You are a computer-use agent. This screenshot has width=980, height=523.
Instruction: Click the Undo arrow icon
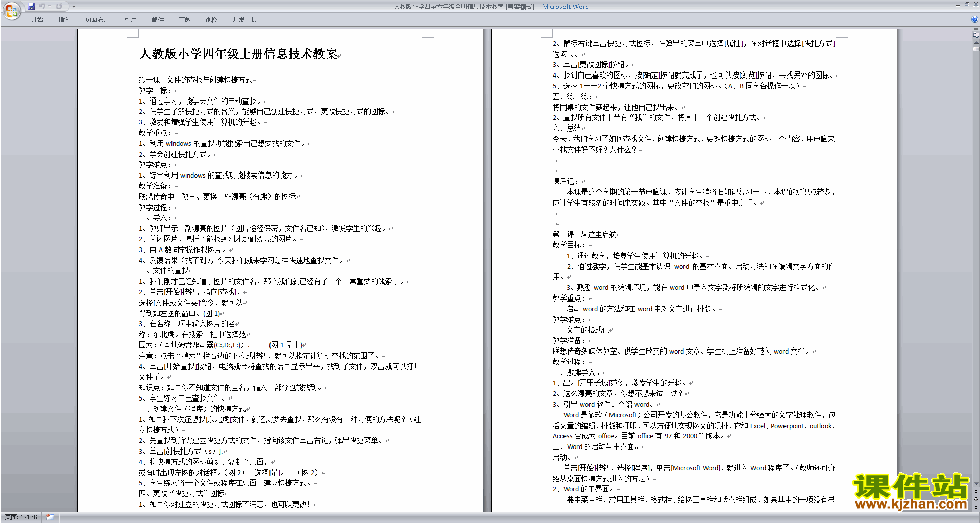coord(42,6)
